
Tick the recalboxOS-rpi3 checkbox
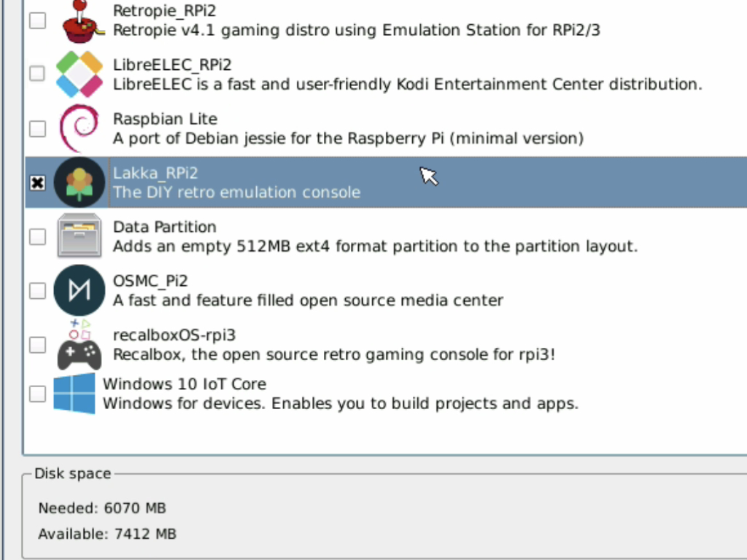click(38, 345)
